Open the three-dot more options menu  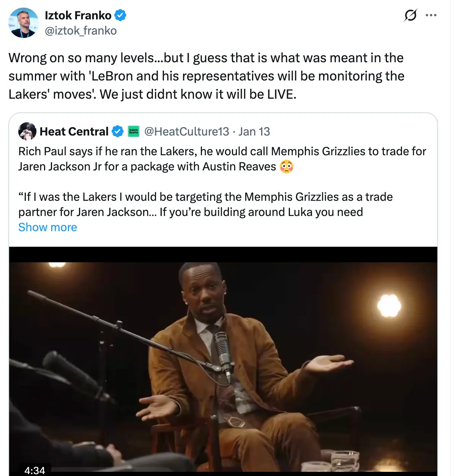click(x=431, y=16)
